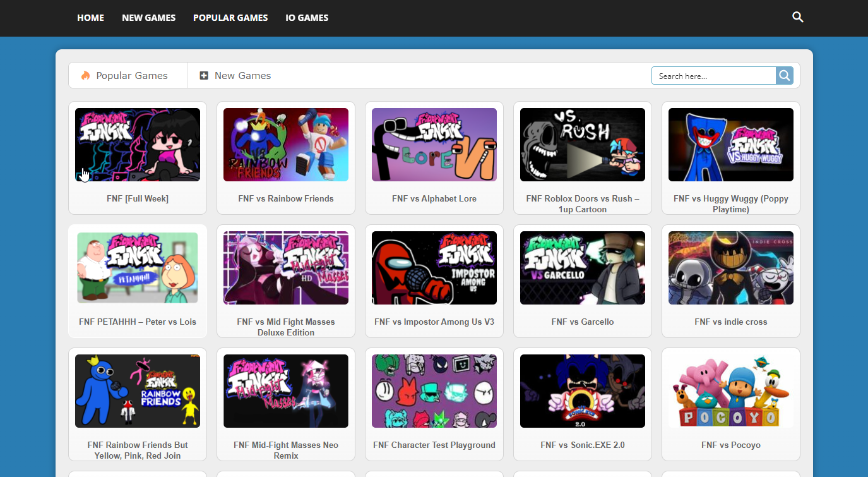
Task: Open the FNF vs Garcello thumbnail
Action: coord(583,268)
